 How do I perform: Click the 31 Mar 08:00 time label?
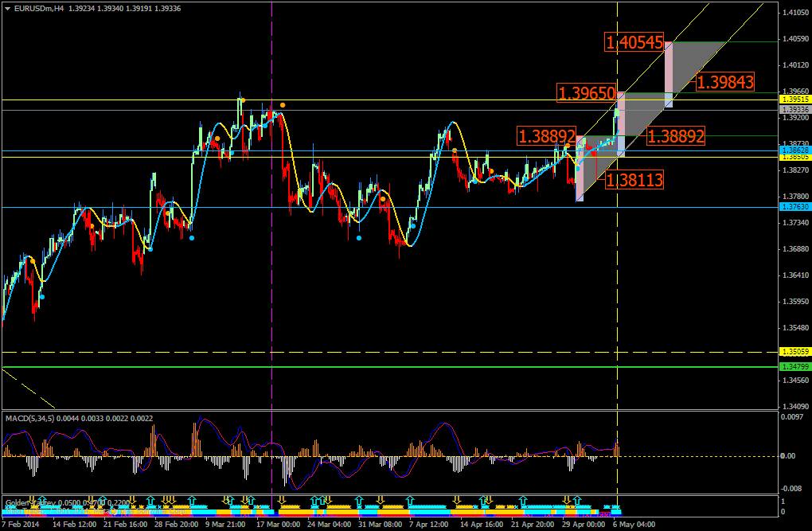tap(381, 525)
